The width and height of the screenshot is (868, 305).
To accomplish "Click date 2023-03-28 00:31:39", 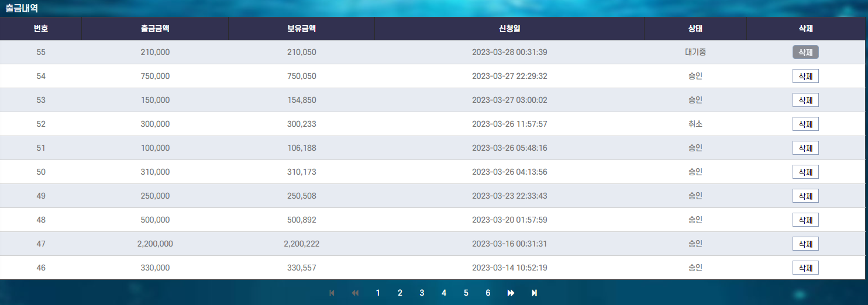I will (x=509, y=52).
